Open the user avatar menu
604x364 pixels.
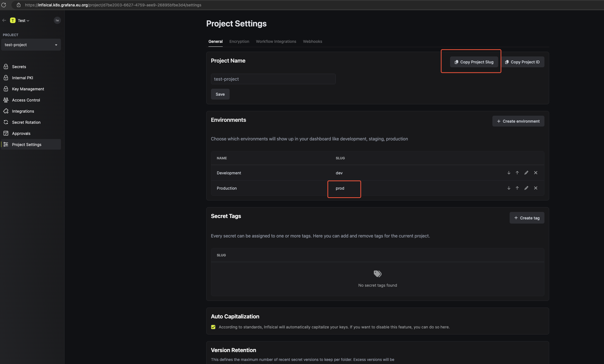(57, 20)
